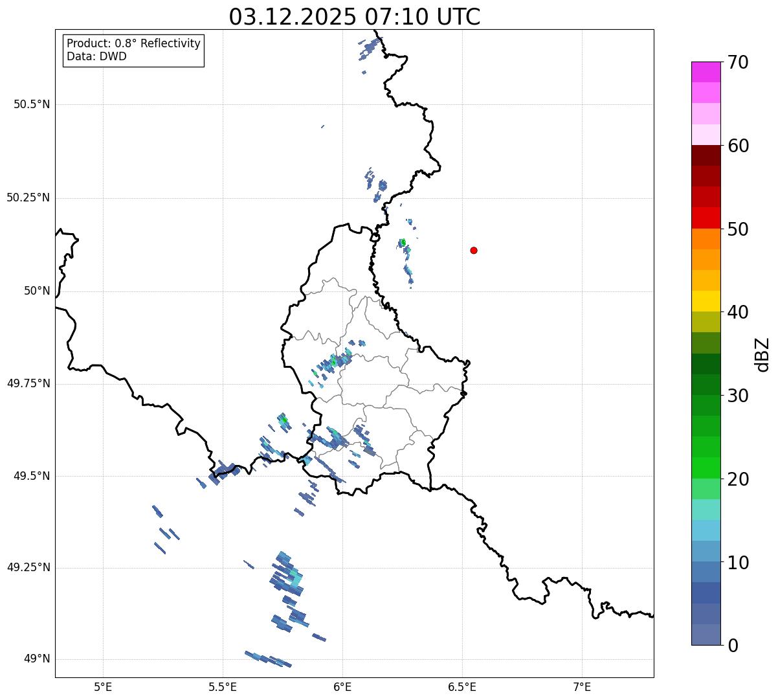Viewport: 778px width, 700px height.
Task: Click the bright red colorbar segment above 50
Action: (706, 218)
